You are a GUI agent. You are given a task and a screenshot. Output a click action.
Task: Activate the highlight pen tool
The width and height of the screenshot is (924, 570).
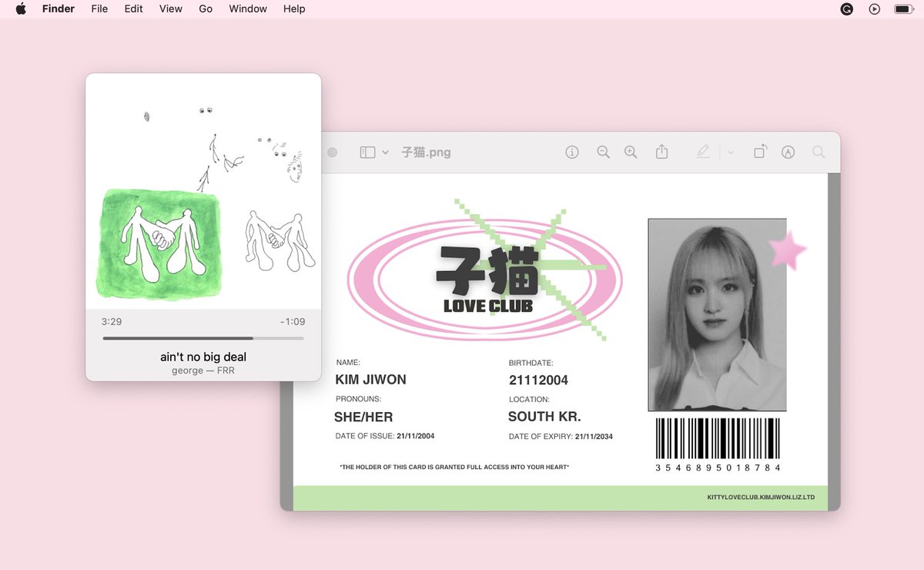tap(703, 153)
